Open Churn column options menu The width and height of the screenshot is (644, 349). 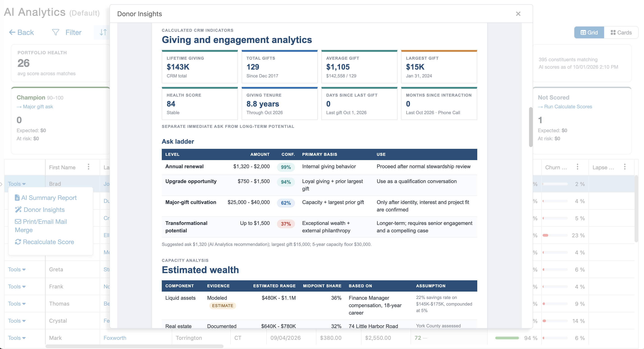point(577,167)
